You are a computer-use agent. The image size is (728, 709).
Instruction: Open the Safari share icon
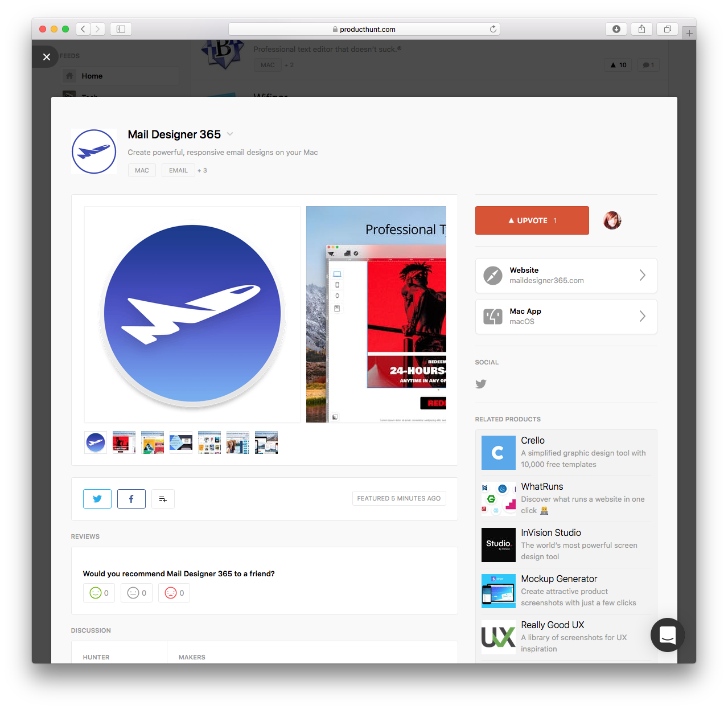[x=641, y=29]
